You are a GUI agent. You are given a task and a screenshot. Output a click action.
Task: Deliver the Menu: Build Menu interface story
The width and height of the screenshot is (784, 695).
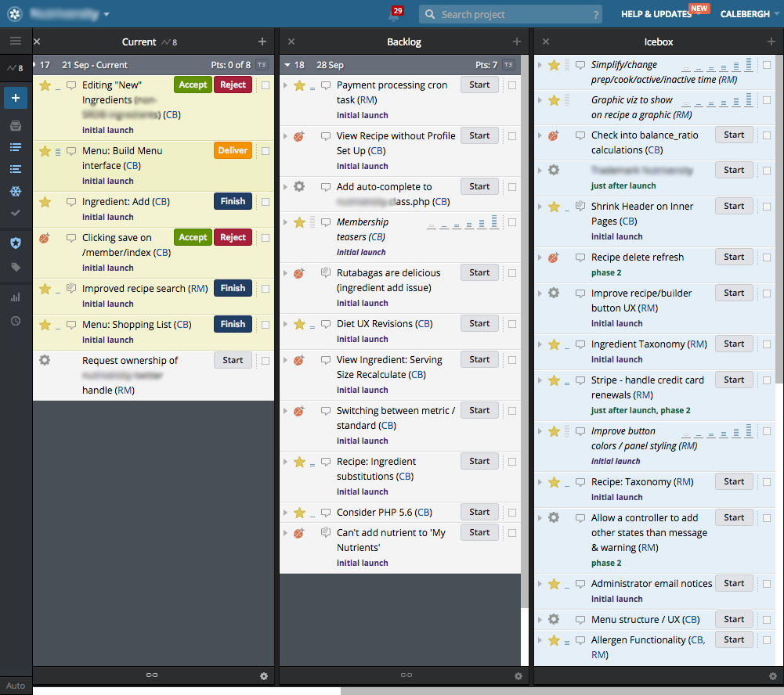[x=233, y=150]
